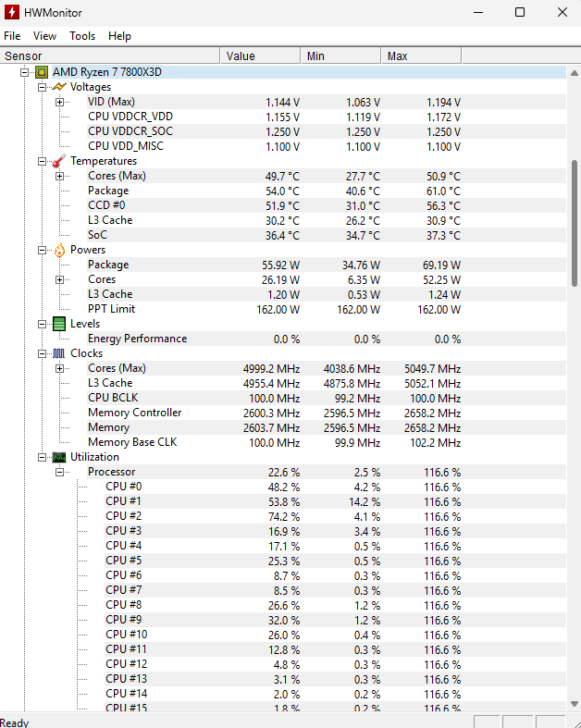Click the vertical scrollbar thumb
This screenshot has width=581, height=728.
(575, 224)
